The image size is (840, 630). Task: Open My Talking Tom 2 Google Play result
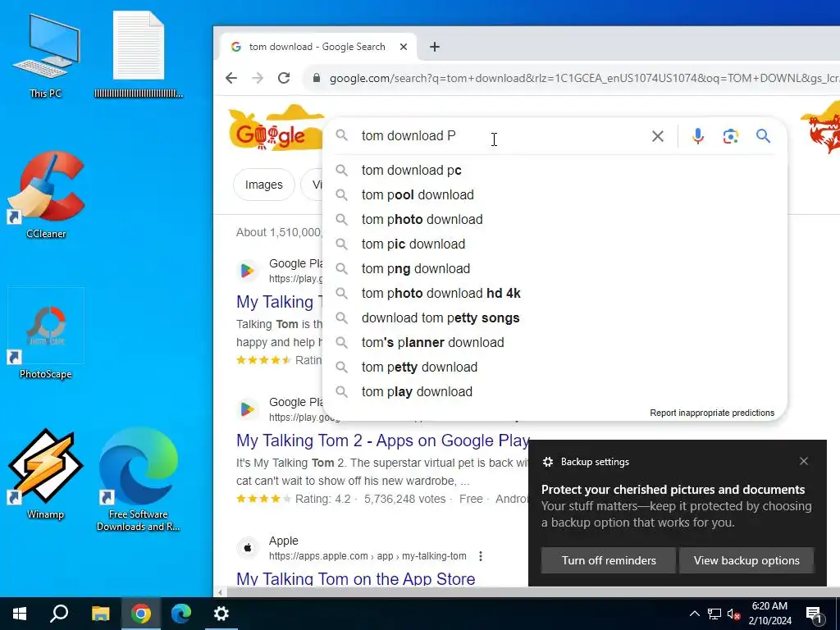tap(383, 441)
